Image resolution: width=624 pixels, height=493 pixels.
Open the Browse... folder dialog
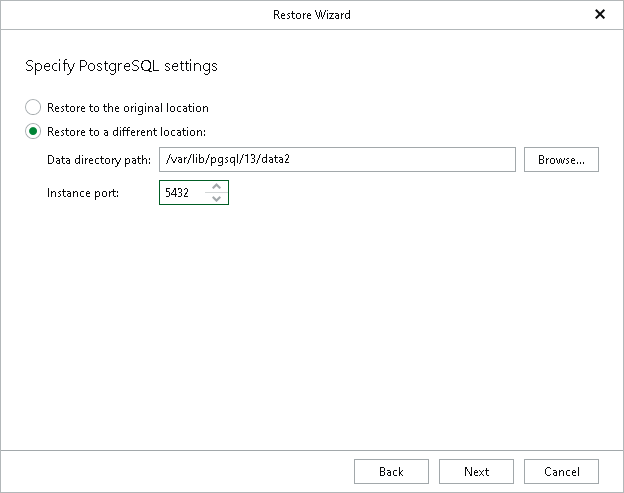(561, 160)
